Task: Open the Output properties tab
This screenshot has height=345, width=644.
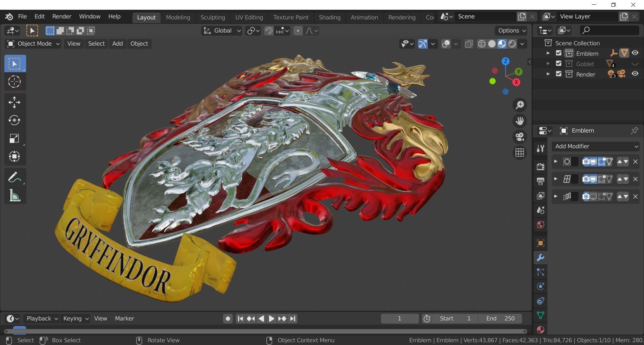Action: click(540, 181)
